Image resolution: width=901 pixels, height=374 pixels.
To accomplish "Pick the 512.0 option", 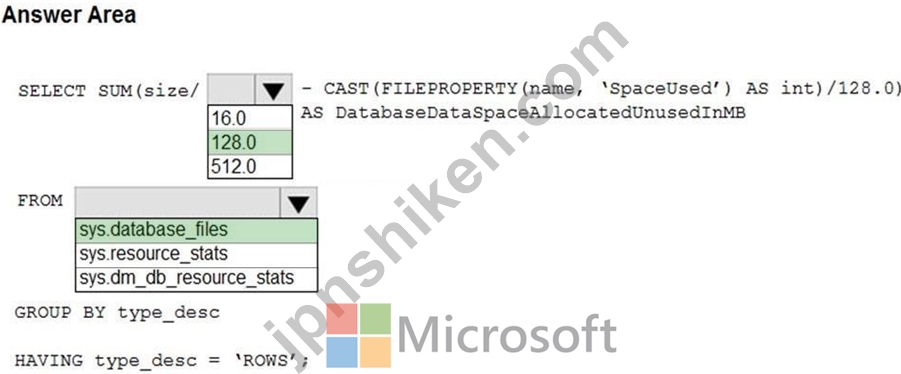I will pyautogui.click(x=250, y=166).
